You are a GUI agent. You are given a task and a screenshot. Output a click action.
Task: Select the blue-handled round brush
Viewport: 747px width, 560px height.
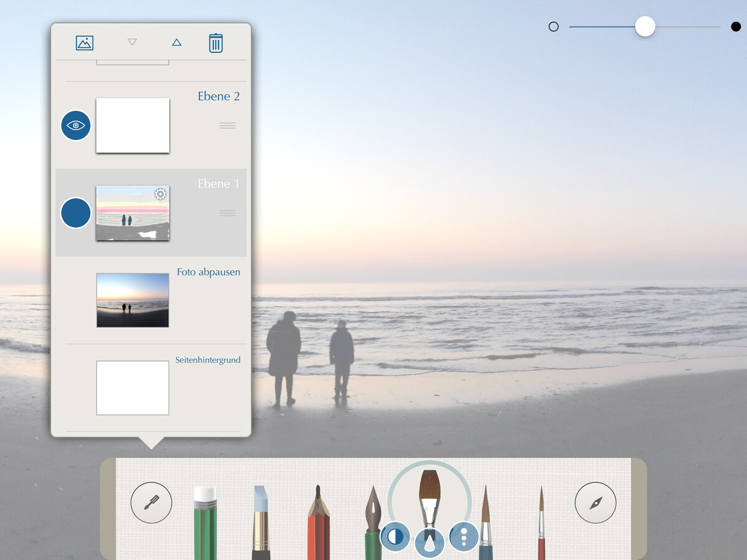click(x=486, y=523)
